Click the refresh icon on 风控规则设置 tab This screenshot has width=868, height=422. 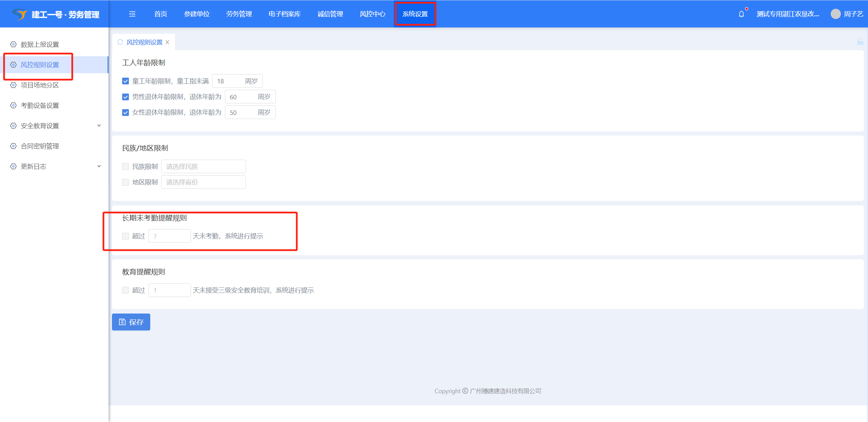pos(120,42)
